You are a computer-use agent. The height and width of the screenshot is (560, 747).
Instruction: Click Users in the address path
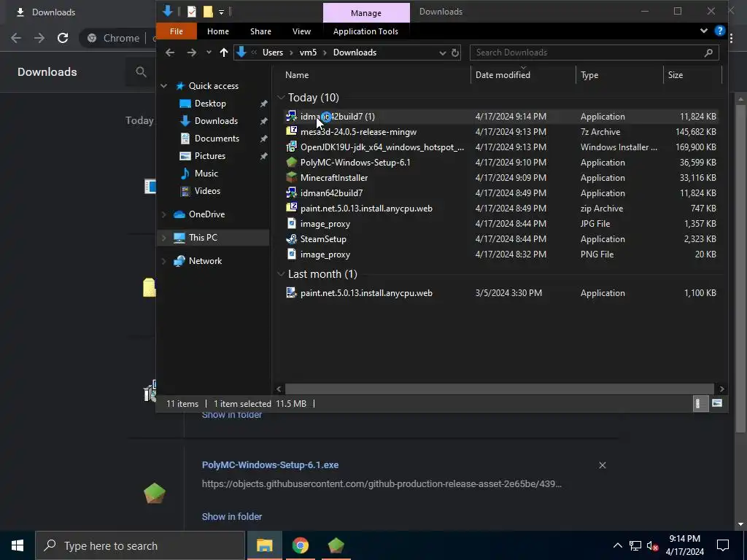[x=273, y=52]
